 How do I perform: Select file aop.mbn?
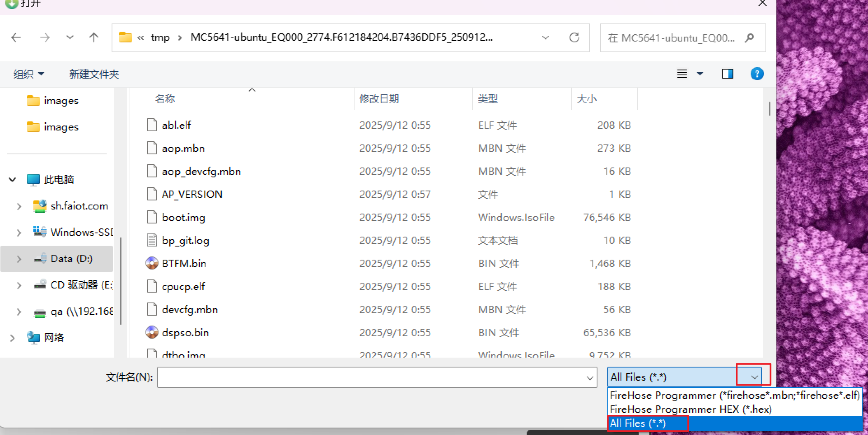[x=183, y=148]
